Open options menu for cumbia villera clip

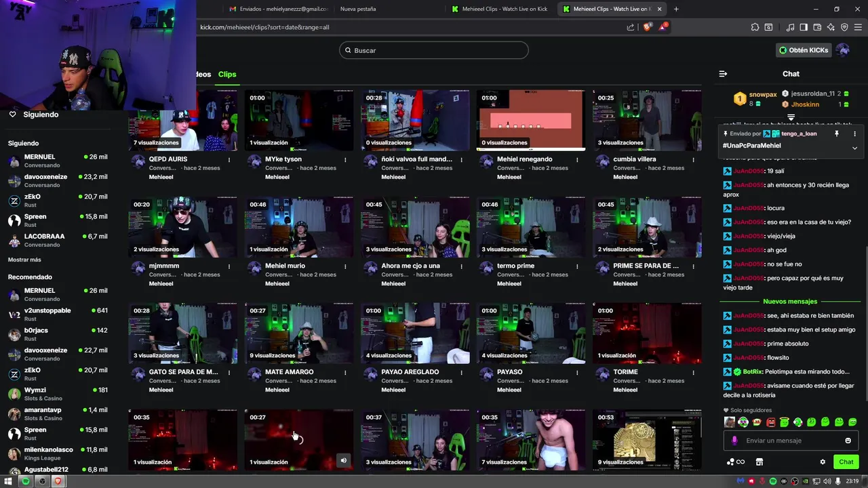(x=693, y=160)
